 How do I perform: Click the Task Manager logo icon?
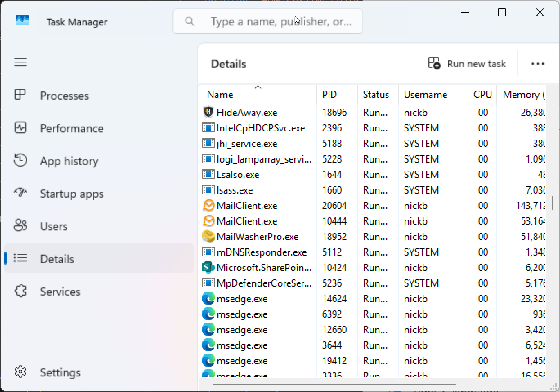tap(21, 20)
